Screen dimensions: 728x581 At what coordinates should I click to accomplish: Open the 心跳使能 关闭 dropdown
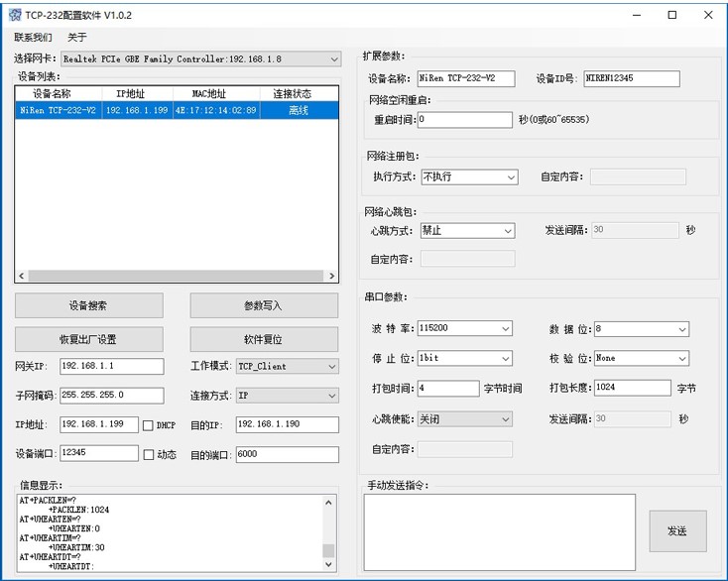[465, 419]
